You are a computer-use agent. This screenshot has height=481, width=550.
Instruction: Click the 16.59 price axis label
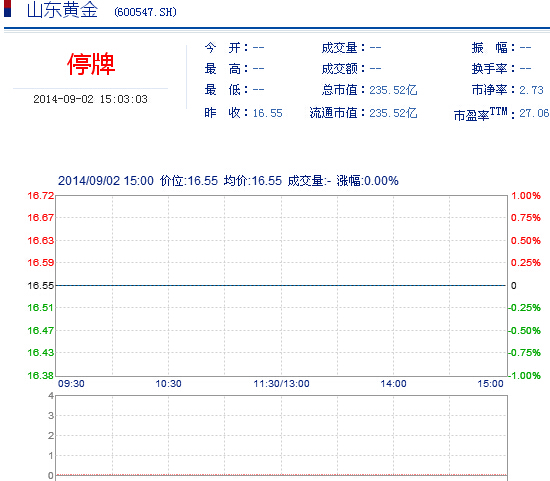pyautogui.click(x=41, y=262)
